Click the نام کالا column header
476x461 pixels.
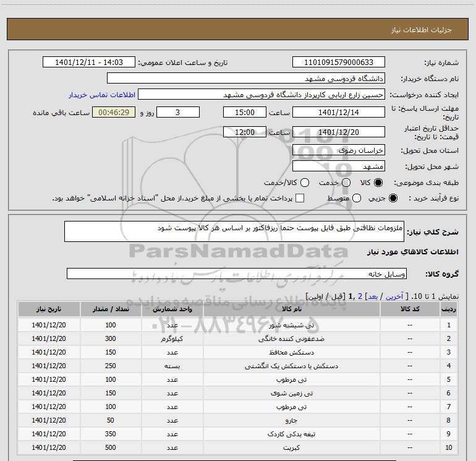291,309
